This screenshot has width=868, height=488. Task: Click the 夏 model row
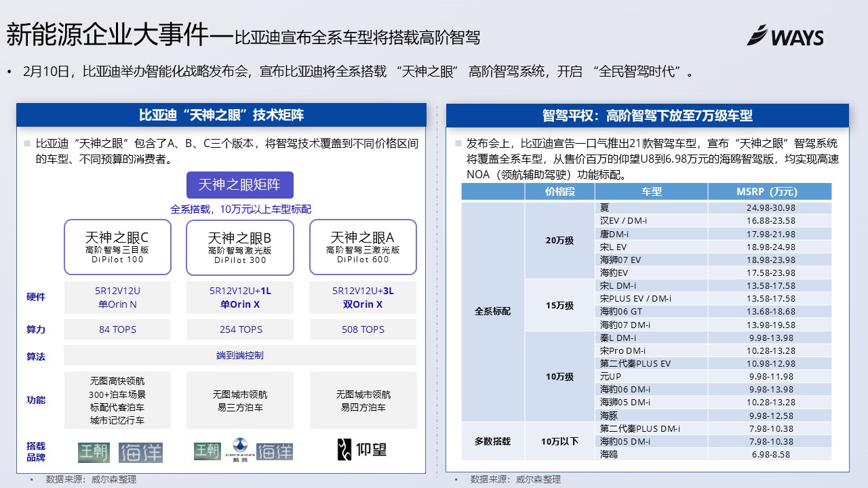pos(652,207)
